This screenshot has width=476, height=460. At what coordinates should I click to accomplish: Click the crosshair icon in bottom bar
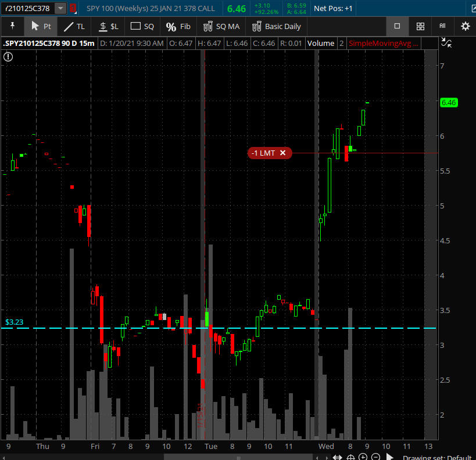350,457
